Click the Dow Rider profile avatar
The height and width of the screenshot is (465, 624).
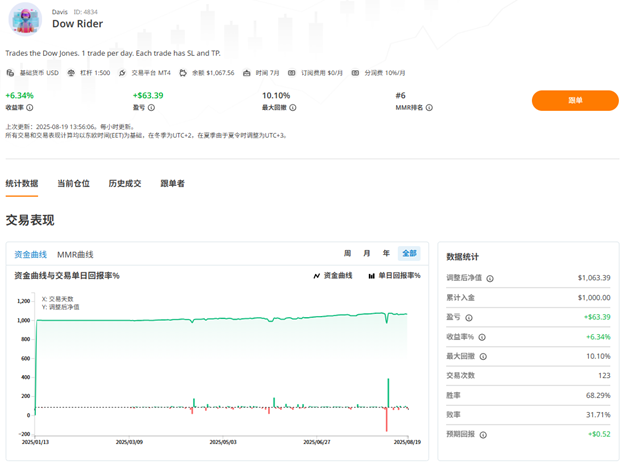pos(27,19)
